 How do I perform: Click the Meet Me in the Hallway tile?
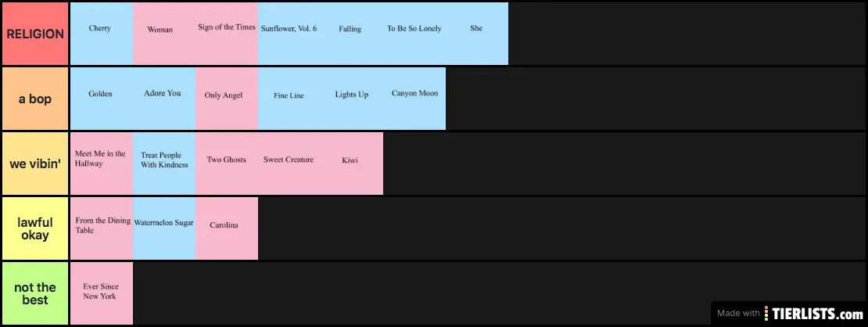[x=102, y=163]
